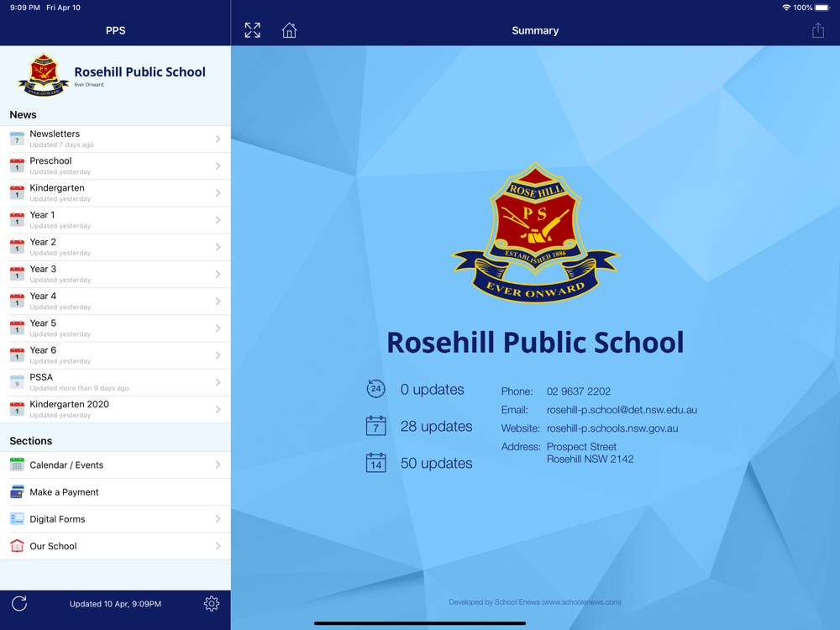
Task: Expand Year 1 chevron
Action: pyautogui.click(x=218, y=219)
